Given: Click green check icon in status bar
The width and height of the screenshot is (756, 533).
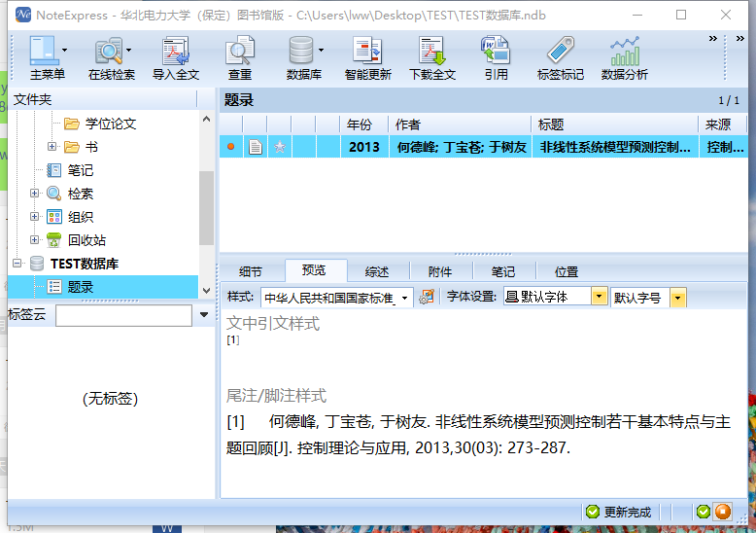Looking at the screenshot, I should 704,512.
